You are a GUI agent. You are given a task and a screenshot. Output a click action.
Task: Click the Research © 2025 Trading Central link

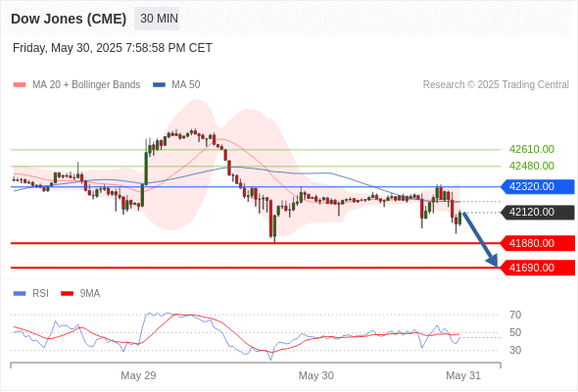tap(496, 85)
